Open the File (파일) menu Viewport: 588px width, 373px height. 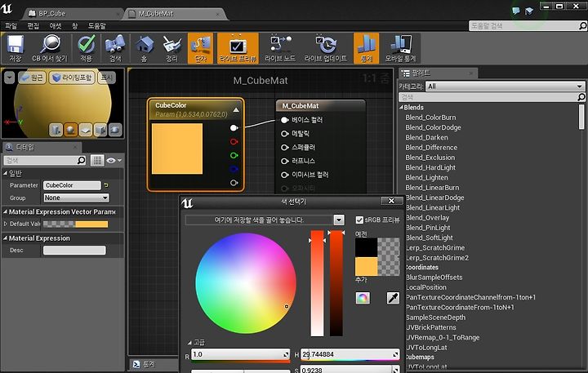(x=11, y=26)
